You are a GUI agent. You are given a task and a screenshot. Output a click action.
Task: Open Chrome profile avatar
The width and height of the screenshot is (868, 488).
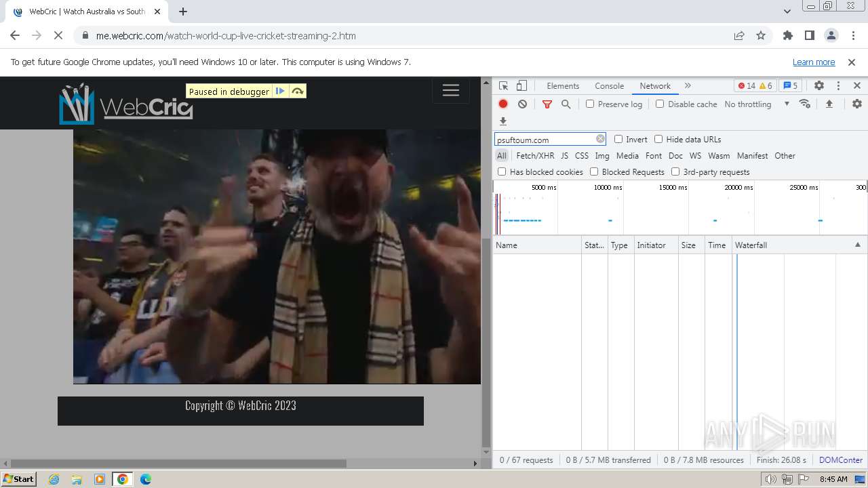pyautogui.click(x=831, y=35)
